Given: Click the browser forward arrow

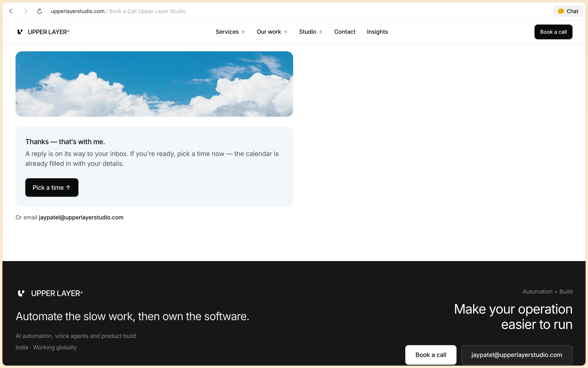Looking at the screenshot, I should point(26,11).
